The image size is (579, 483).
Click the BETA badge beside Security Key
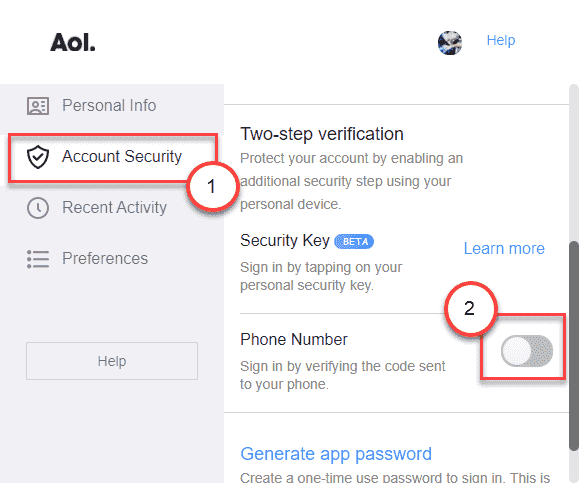pos(354,242)
